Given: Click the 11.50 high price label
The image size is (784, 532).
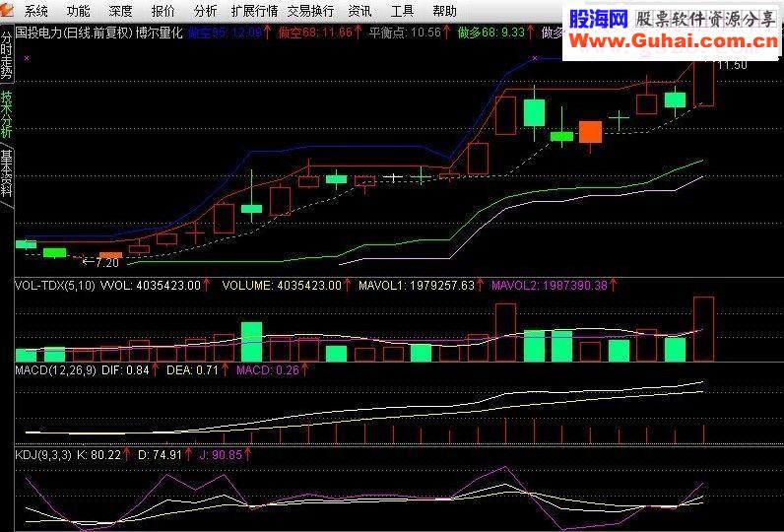Looking at the screenshot, I should 732,65.
